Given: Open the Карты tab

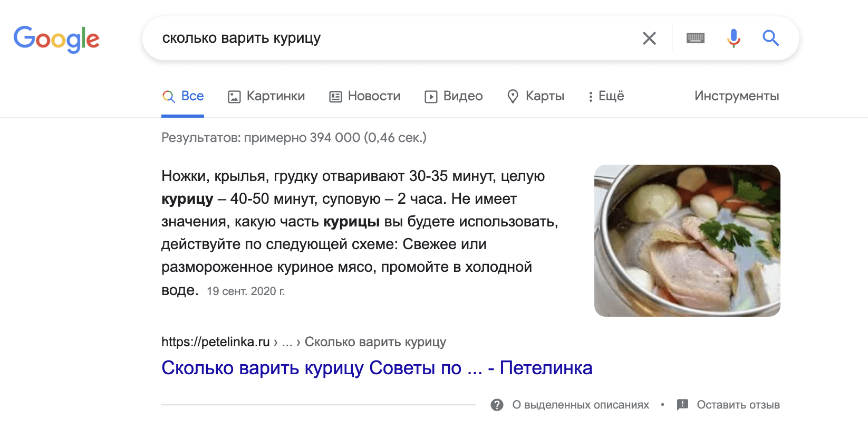Looking at the screenshot, I should pyautogui.click(x=536, y=96).
